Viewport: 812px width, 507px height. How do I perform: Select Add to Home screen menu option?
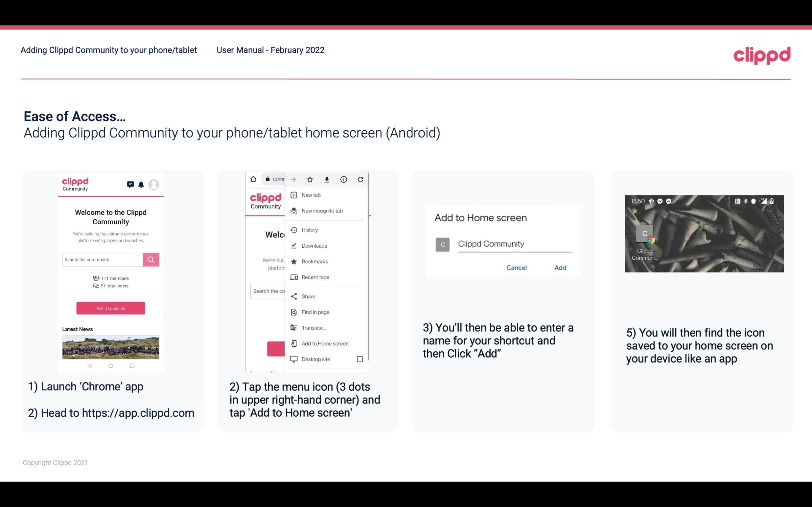324,343
